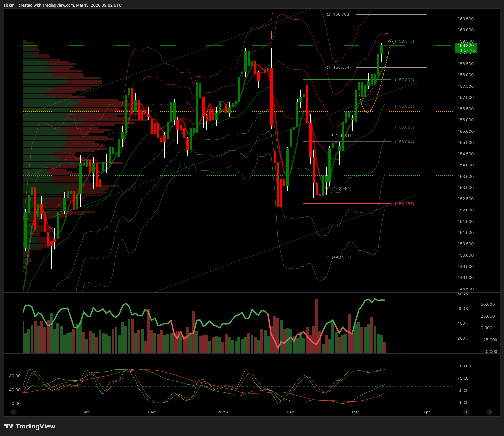Click the 2026 marker on time axis

223,412
